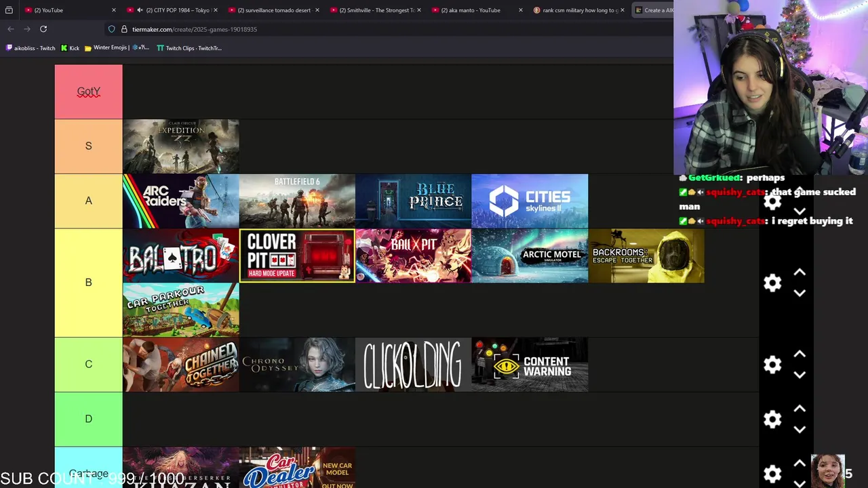
Task: Select the Create a tier list tab
Action: pos(652,10)
